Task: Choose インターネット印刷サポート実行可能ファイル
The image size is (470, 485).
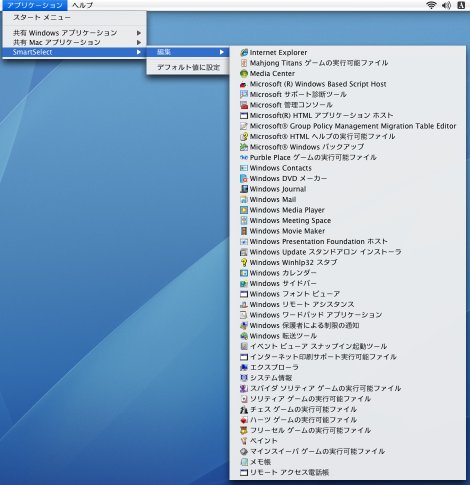Action: pyautogui.click(x=348, y=357)
